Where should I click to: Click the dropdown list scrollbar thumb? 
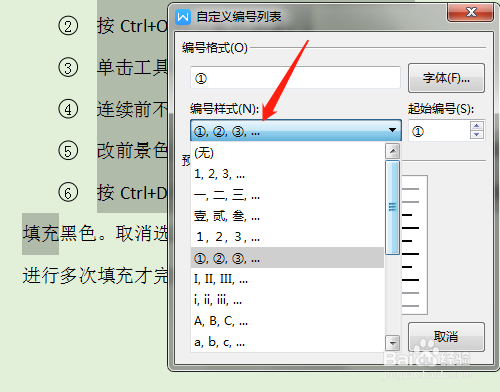[x=393, y=207]
